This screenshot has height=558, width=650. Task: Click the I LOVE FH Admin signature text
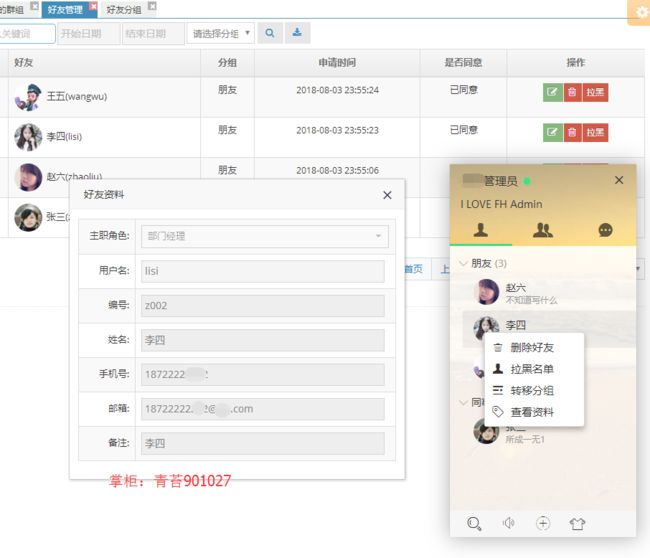[501, 204]
